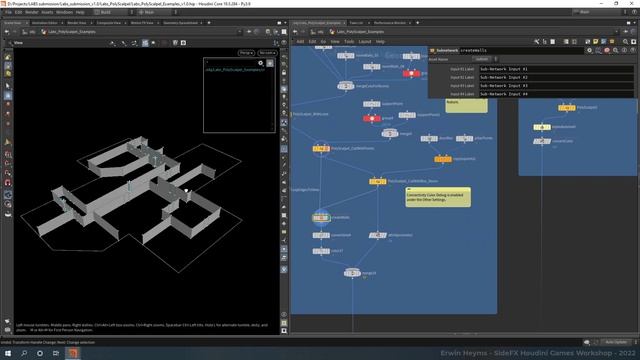The image size is (640, 360).
Task: Click the parameter pane search magnifier
Action: (616, 50)
